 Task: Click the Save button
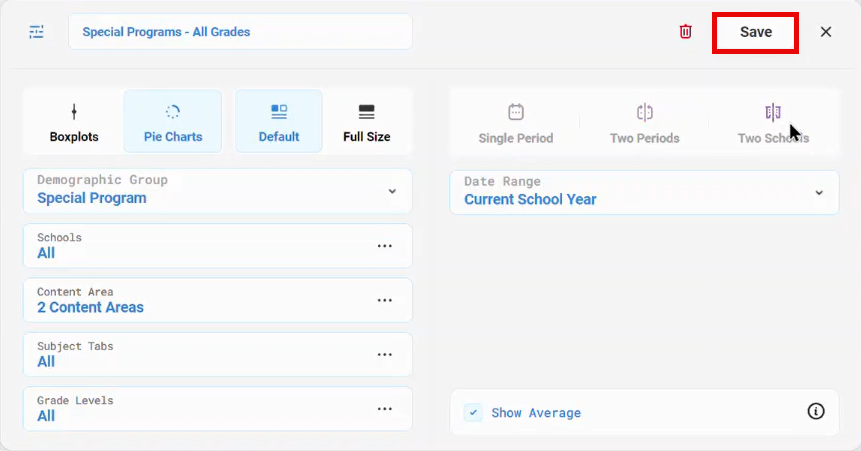pos(756,32)
